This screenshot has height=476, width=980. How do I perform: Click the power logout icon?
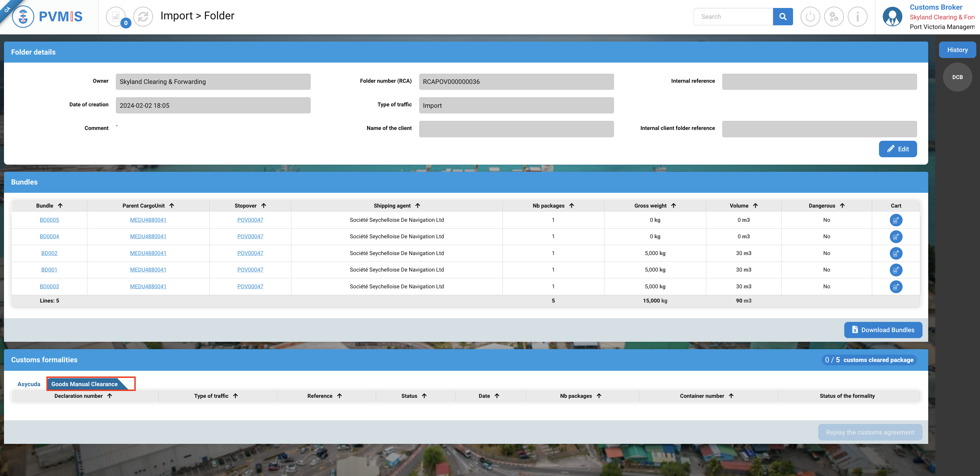click(810, 17)
